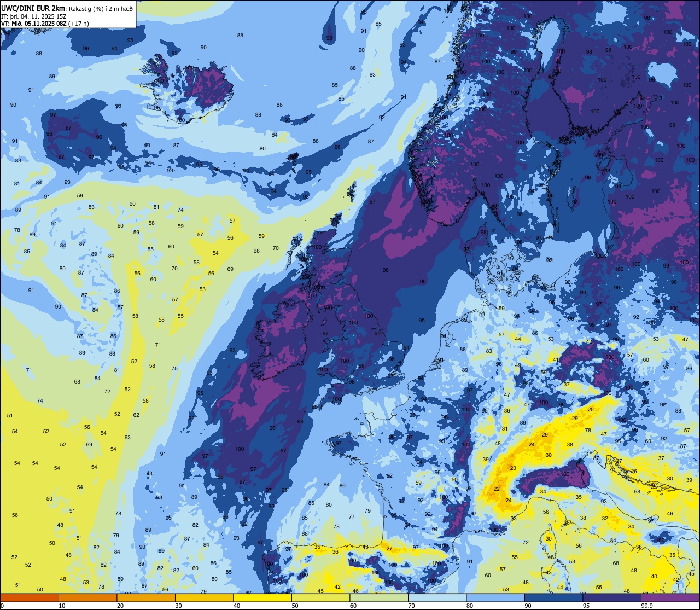Click the 80–90 light blue legend swatch
The width and height of the screenshot is (700, 610).
[x=495, y=597]
